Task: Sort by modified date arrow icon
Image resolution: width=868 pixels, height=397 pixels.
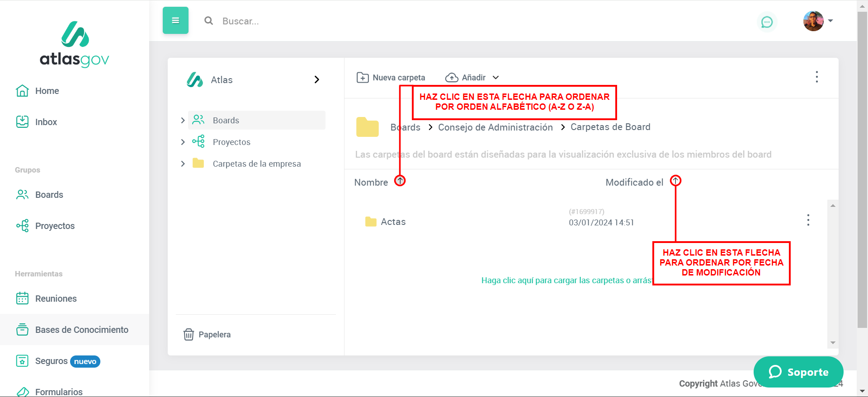Action: (675, 181)
